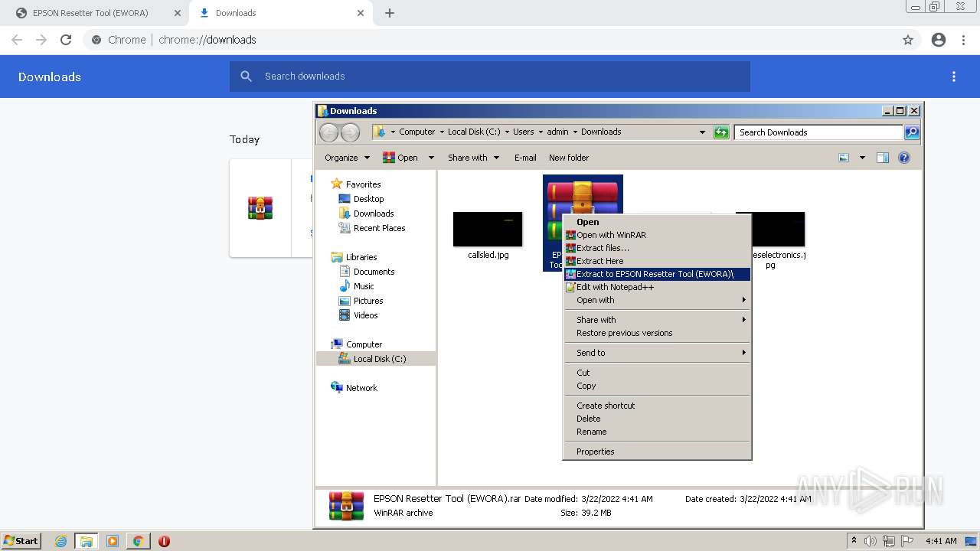980x551 pixels.
Task: Select Copy in context menu
Action: point(657,386)
